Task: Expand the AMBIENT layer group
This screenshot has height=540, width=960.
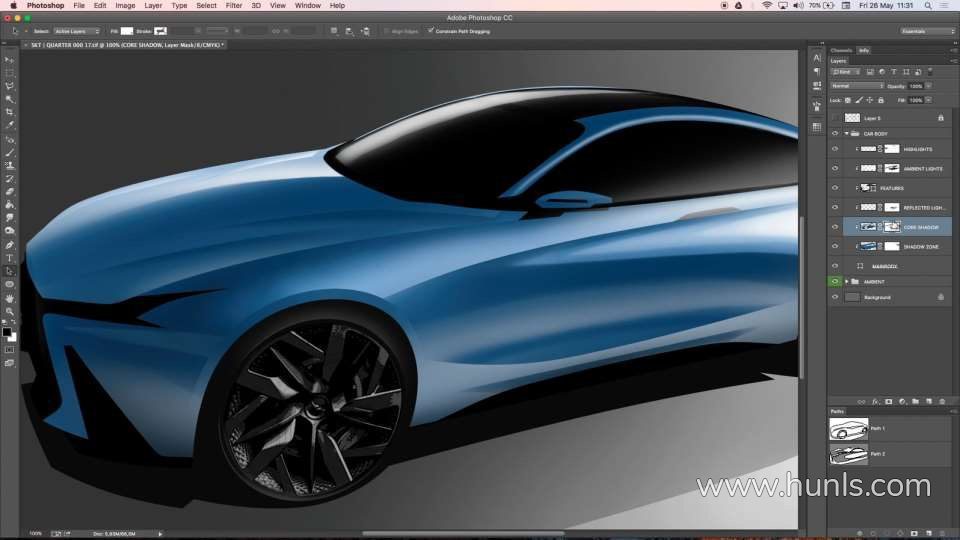Action: point(847,282)
